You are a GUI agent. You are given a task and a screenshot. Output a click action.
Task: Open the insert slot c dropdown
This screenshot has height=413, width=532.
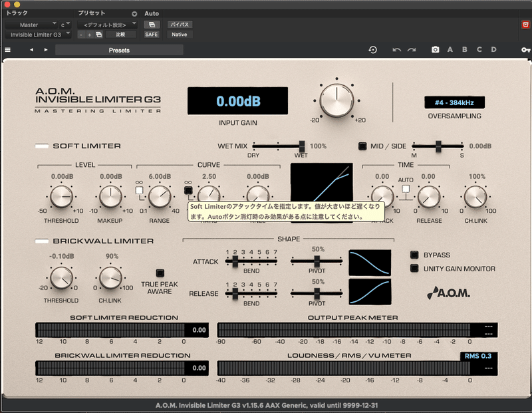click(x=65, y=25)
